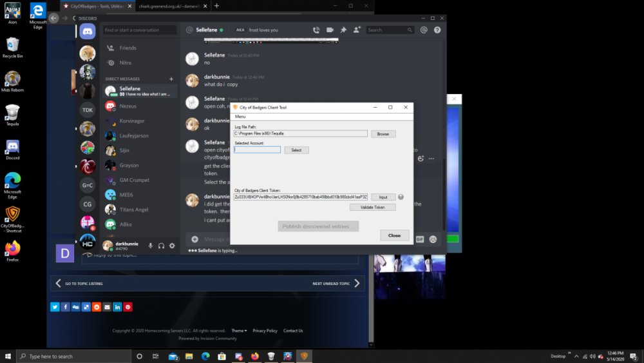The width and height of the screenshot is (644, 363).
Task: Open Nitro page in Discord
Action: [x=140, y=63]
